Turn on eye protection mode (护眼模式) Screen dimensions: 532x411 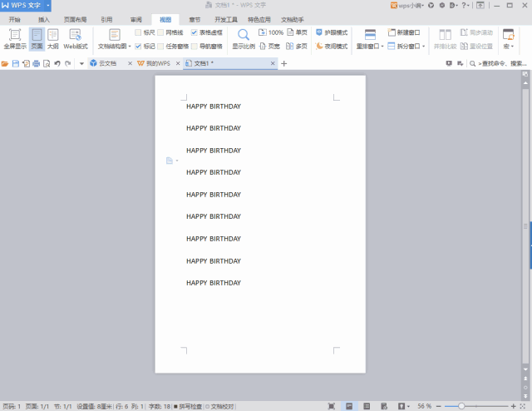332,32
